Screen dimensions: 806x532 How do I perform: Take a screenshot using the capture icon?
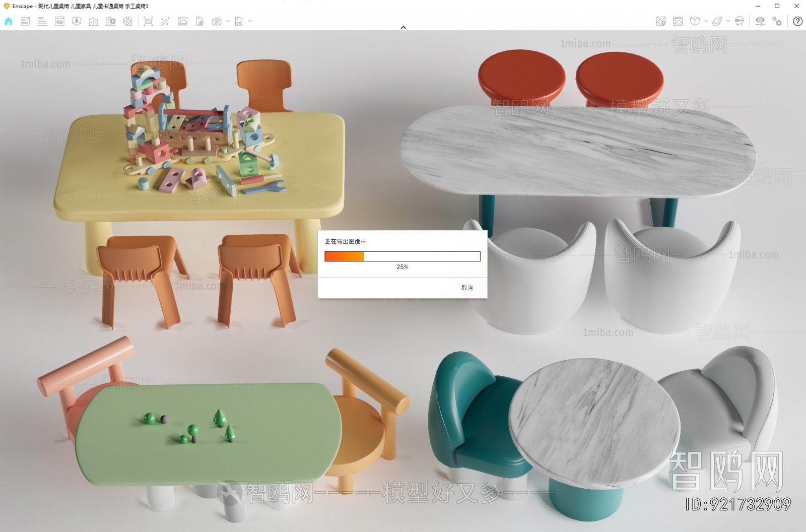click(x=148, y=21)
